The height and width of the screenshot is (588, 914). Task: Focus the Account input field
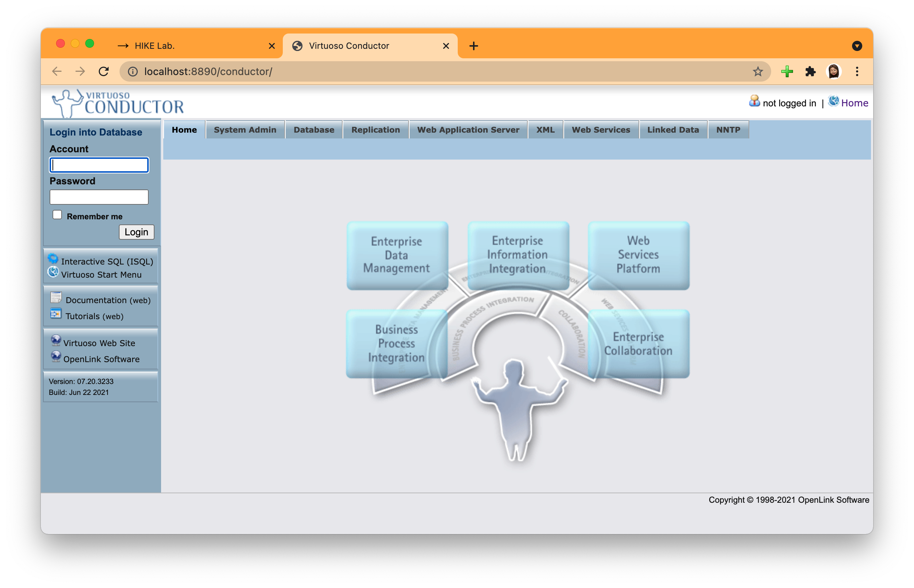[99, 165]
